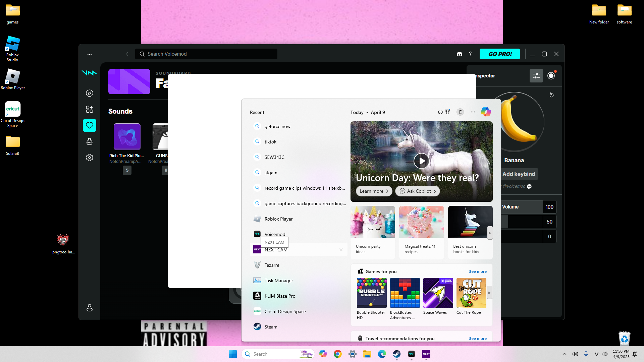Open Microsoft Edge from taskbar
Image resolution: width=644 pixels, height=362 pixels.
(x=382, y=354)
